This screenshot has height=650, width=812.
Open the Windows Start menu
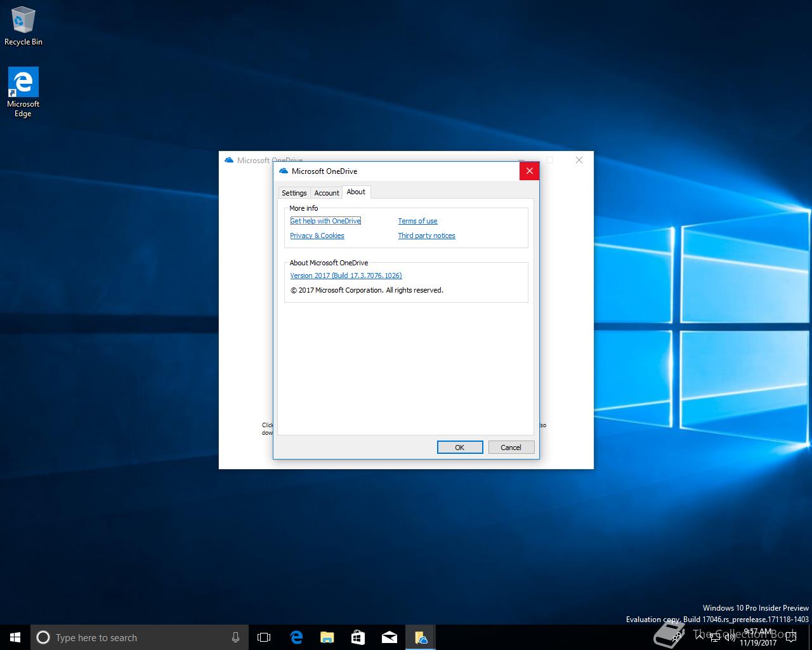tap(15, 637)
